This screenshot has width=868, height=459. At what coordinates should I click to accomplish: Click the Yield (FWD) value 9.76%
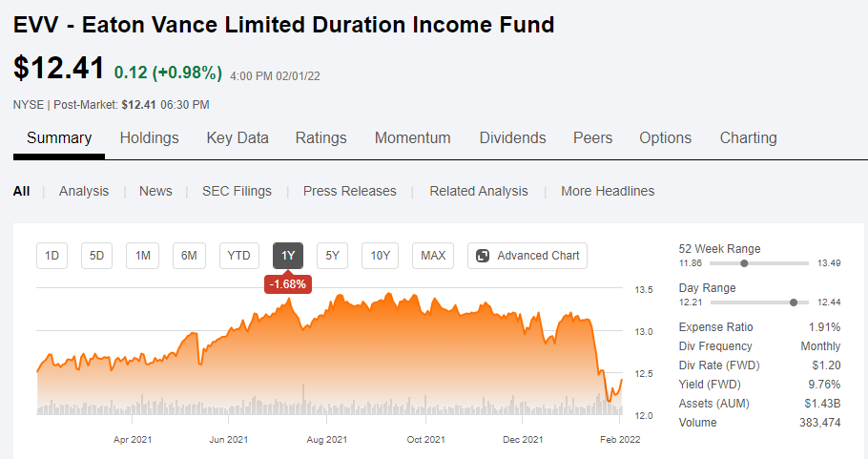(x=824, y=385)
